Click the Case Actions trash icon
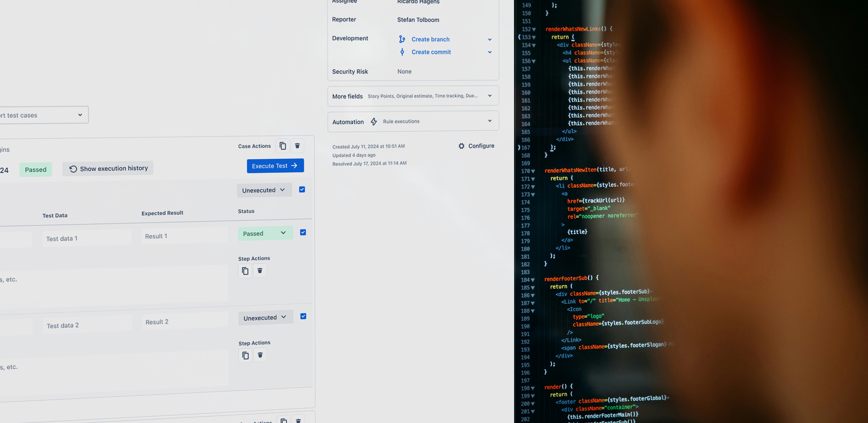Image resolution: width=868 pixels, height=423 pixels. tap(297, 146)
